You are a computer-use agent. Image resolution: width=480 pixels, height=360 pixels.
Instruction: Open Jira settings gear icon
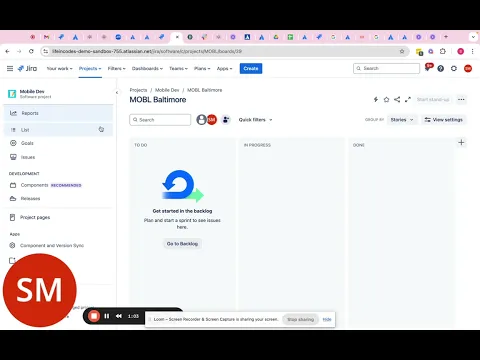click(x=454, y=68)
